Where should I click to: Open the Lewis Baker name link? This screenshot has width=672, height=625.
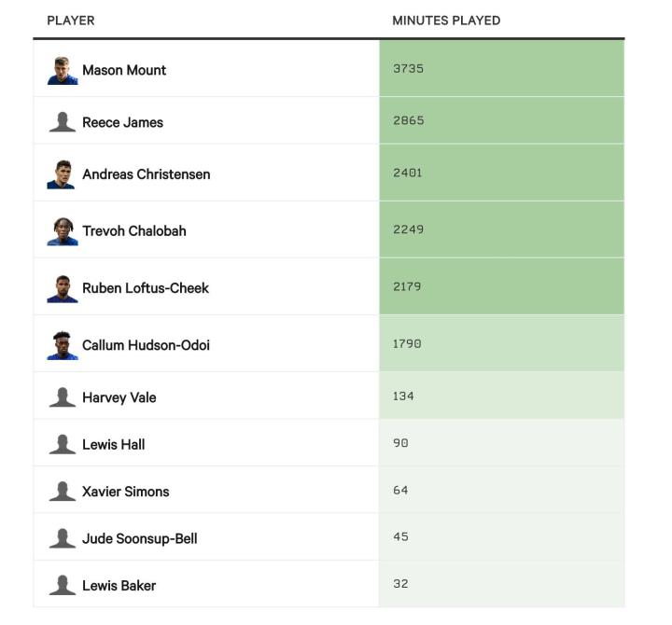pyautogui.click(x=119, y=586)
